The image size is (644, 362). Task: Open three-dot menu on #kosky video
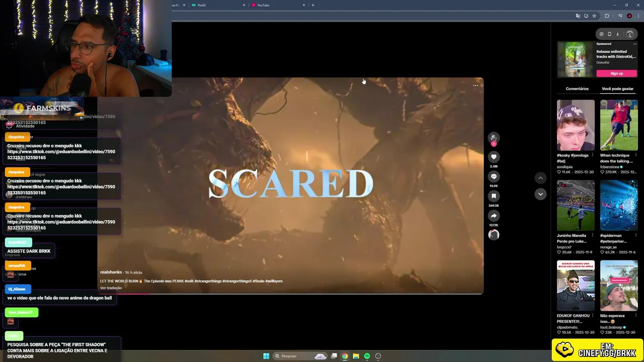592,155
